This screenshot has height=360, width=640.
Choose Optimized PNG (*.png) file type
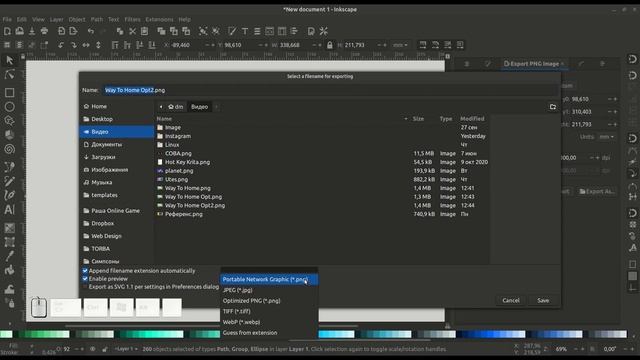pos(269,301)
